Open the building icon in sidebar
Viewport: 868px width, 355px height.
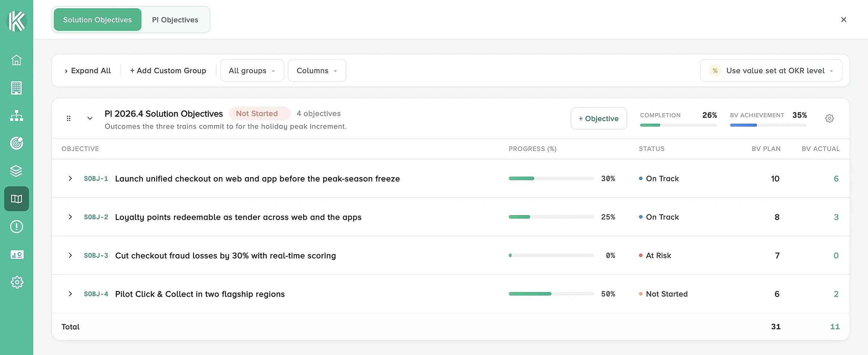[x=16, y=88]
